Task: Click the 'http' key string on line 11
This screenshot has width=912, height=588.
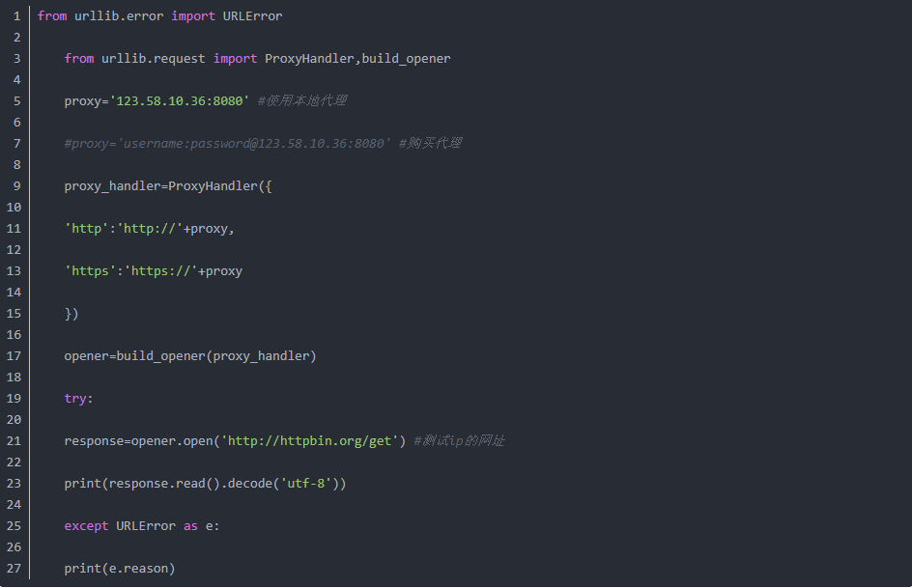Action: click(87, 228)
